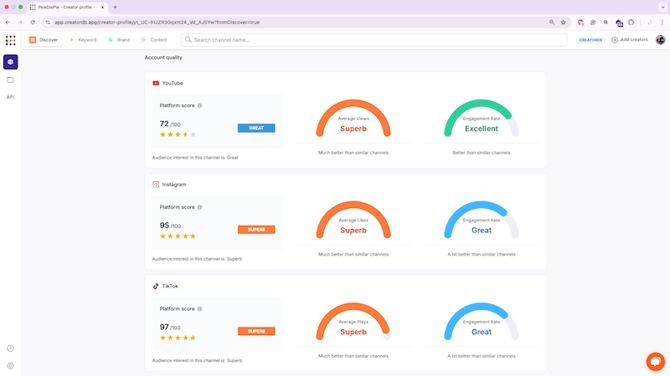The width and height of the screenshot is (670, 376).
Task: Switch to the Discover tab
Action: tap(43, 40)
